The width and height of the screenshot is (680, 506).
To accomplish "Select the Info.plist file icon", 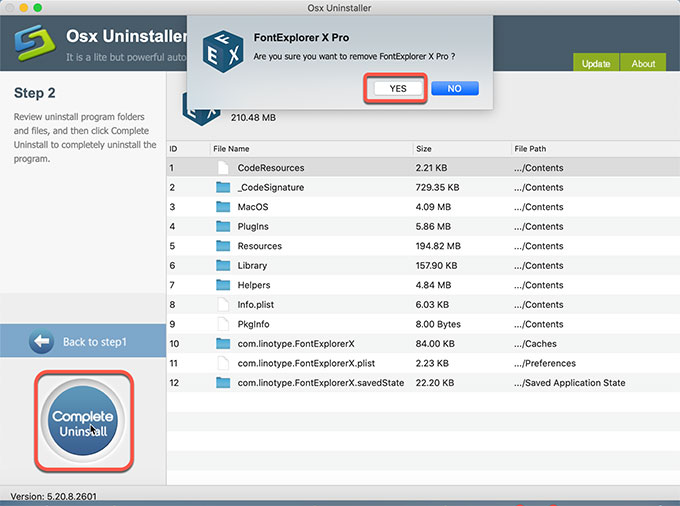I will click(223, 304).
